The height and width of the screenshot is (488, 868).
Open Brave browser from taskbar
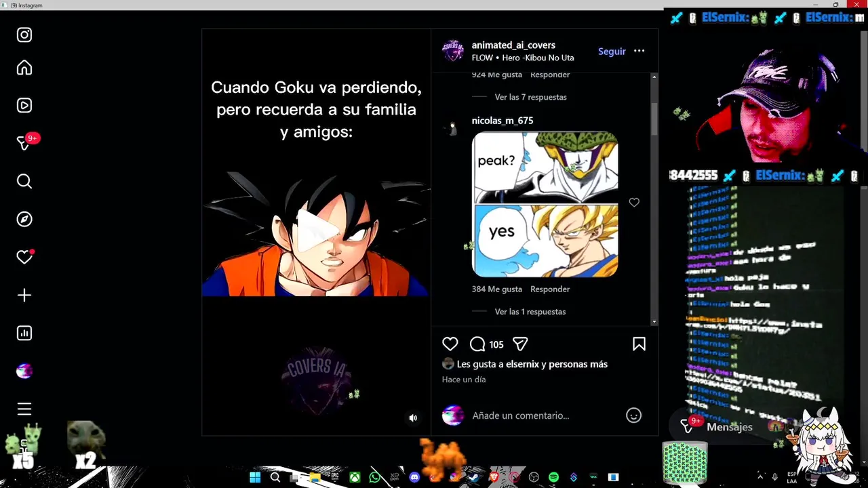[494, 477]
